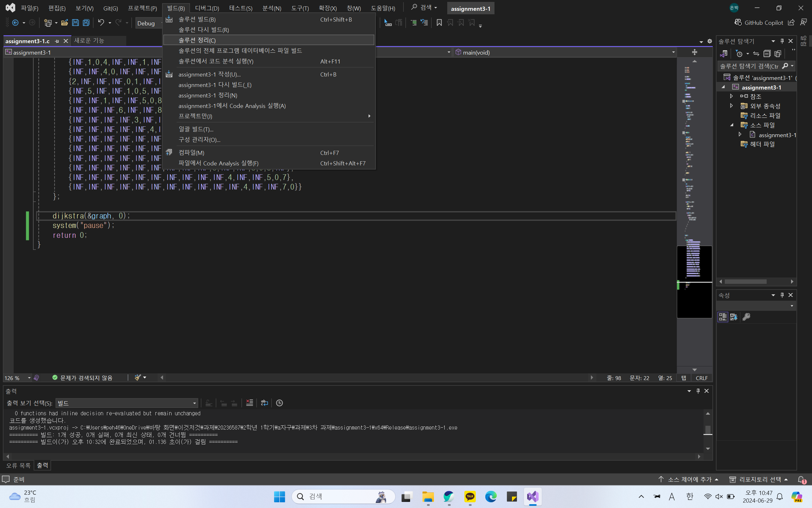Click the Windows Start button
The image size is (812, 508).
(279, 497)
